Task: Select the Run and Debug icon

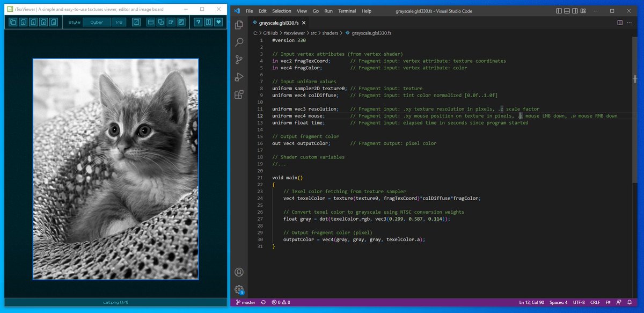Action: tap(239, 77)
